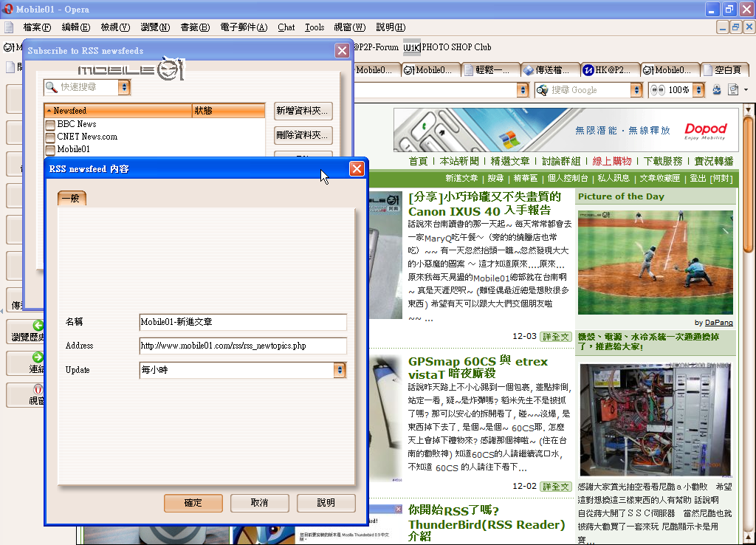This screenshot has height=545, width=756.
Task: Tick the Mobile01 feed checkbox
Action: pyautogui.click(x=49, y=150)
